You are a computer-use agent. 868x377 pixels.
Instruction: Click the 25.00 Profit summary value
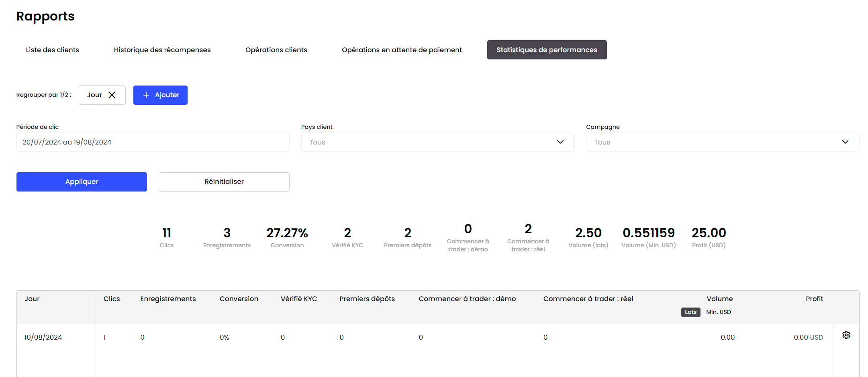click(709, 233)
